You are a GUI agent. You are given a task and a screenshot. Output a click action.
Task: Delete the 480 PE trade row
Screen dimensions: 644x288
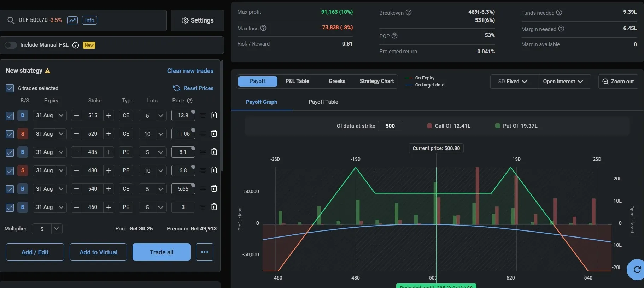(x=214, y=170)
